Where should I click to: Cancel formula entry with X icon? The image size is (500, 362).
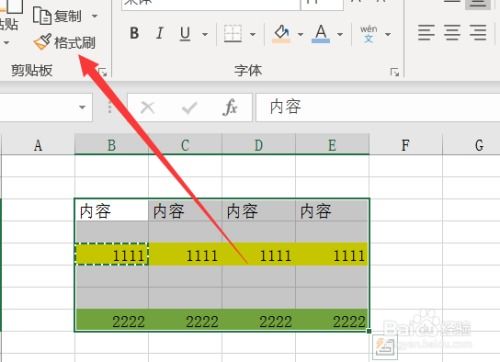point(147,108)
